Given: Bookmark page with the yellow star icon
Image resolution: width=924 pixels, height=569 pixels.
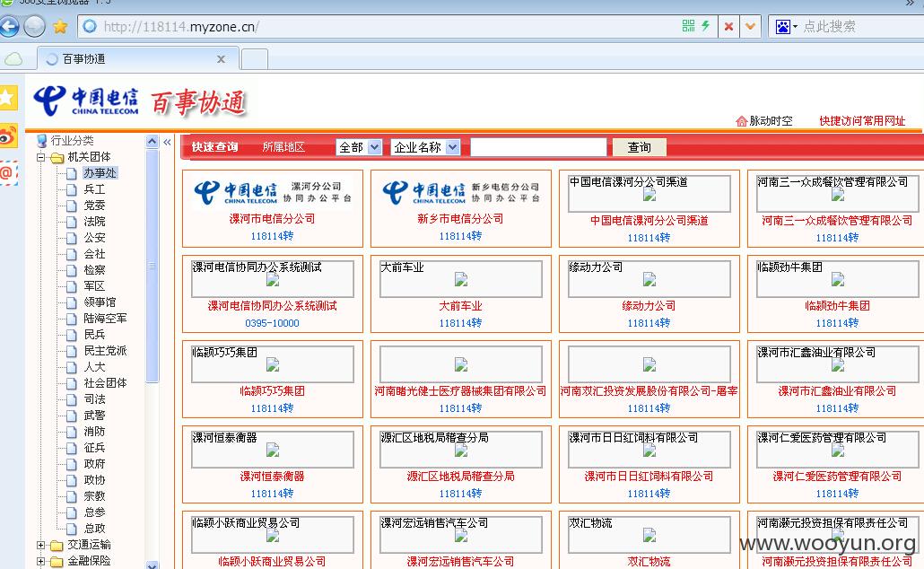Looking at the screenshot, I should point(60,27).
